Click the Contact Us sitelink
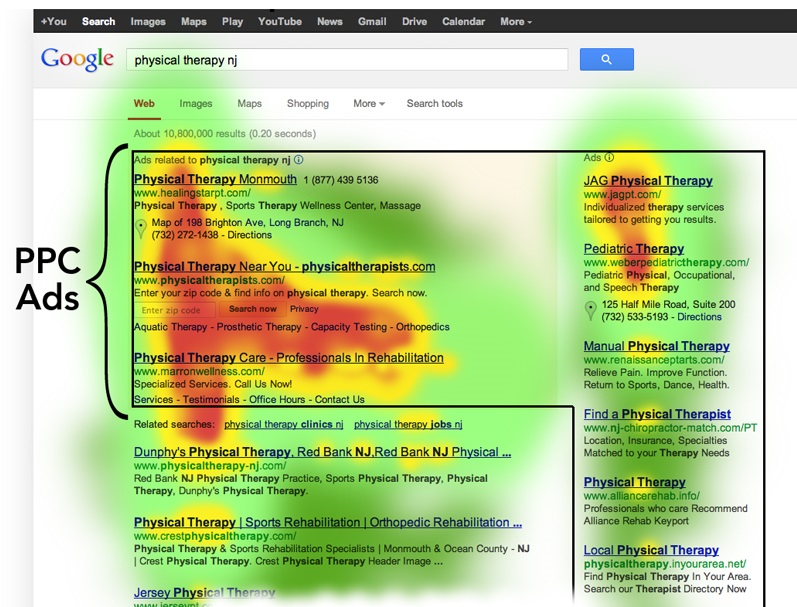This screenshot has width=797, height=607. 340,400
